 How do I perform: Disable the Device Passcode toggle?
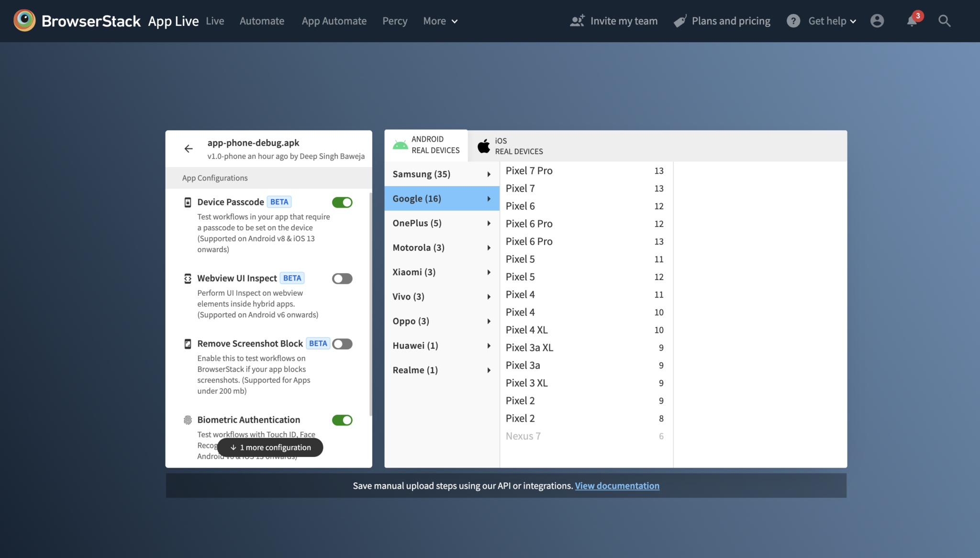[x=342, y=202]
